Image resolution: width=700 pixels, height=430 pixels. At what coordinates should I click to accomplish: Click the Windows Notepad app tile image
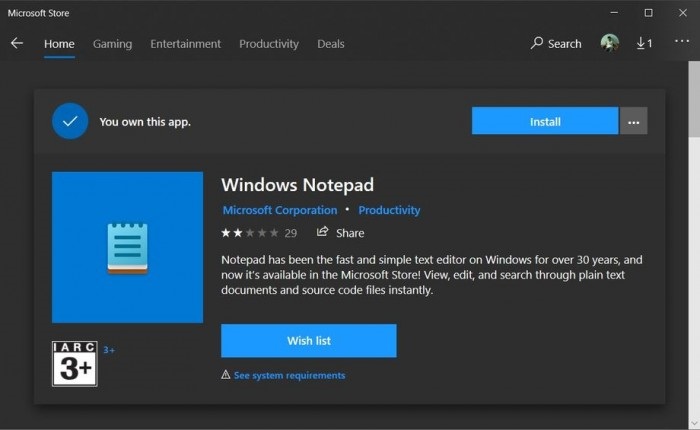(127, 247)
